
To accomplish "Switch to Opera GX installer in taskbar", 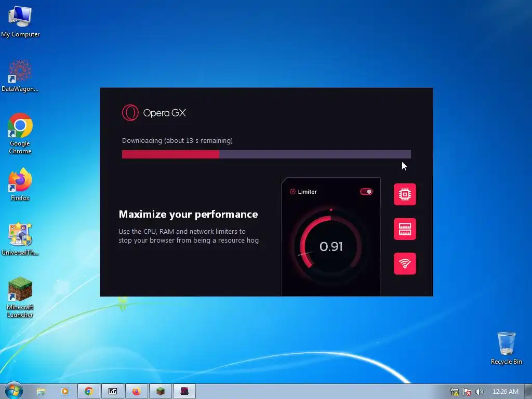I will (184, 392).
